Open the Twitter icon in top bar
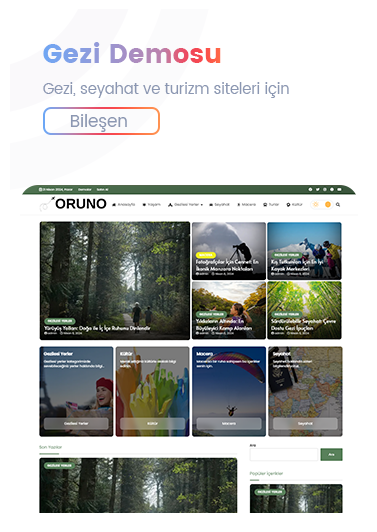The width and height of the screenshot is (377, 532). tap(318, 189)
